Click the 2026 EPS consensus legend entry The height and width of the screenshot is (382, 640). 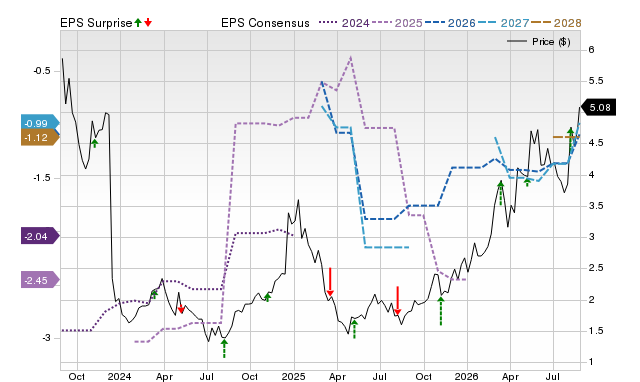450,23
